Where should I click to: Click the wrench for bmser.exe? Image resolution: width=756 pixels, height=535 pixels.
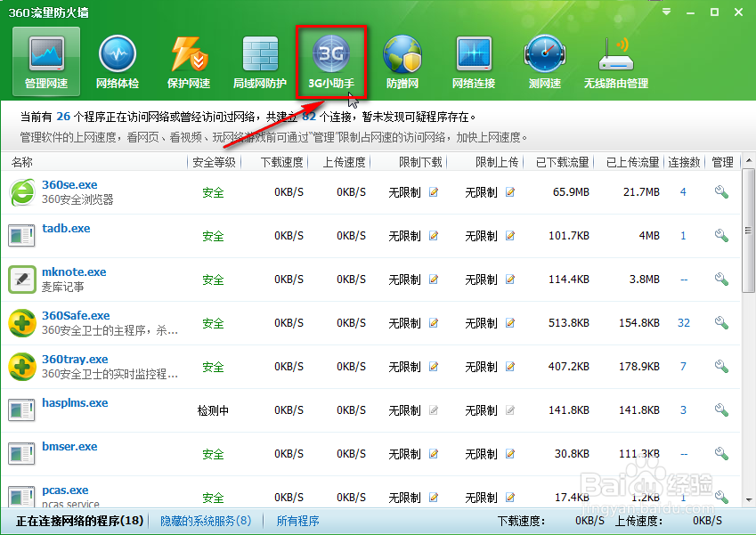pos(721,453)
